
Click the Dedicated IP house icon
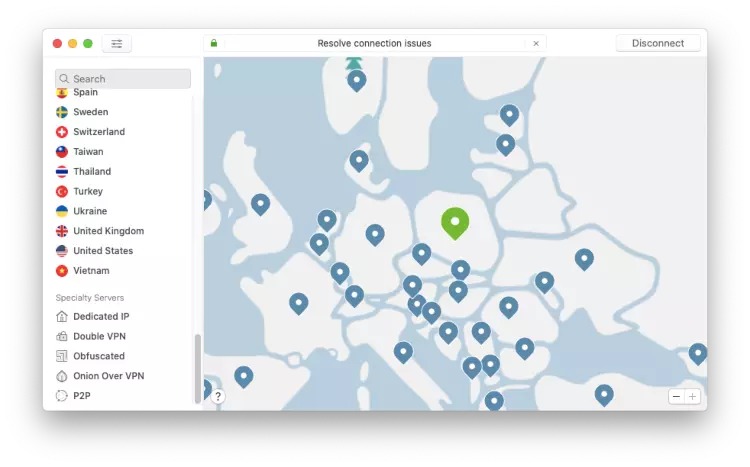click(62, 316)
